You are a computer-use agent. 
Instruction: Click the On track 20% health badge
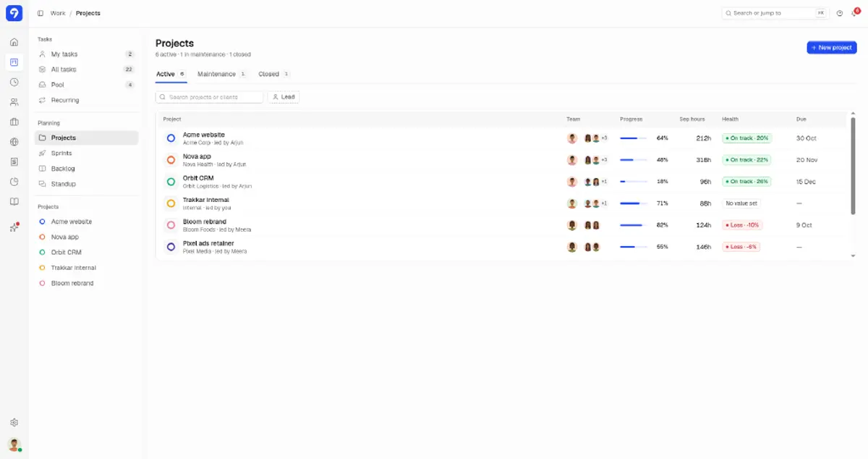(x=746, y=138)
